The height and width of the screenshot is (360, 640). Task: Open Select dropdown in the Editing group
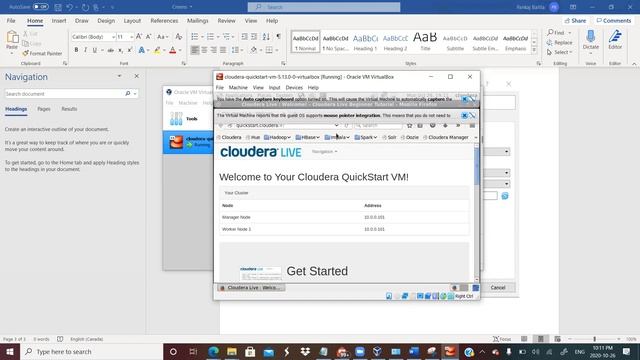click(560, 52)
